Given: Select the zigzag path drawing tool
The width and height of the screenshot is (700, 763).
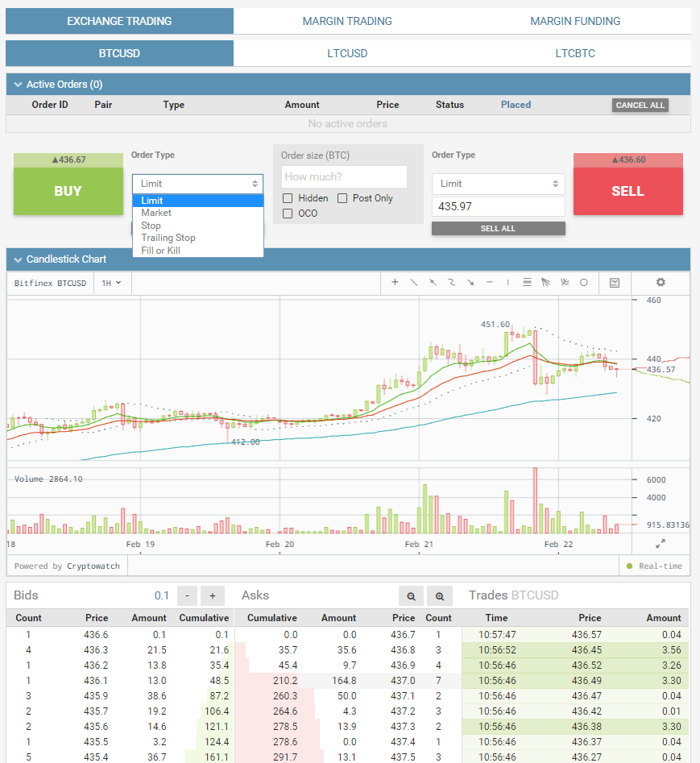Looking at the screenshot, I should tap(451, 282).
